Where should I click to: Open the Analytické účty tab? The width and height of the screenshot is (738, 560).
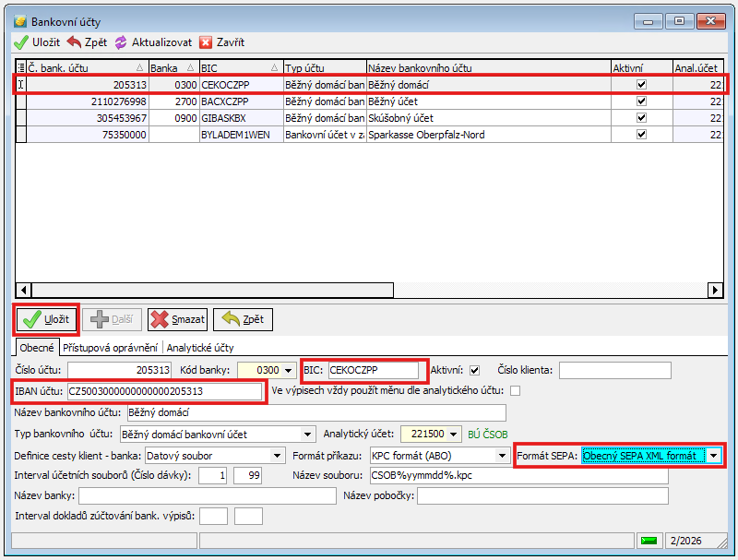click(x=200, y=348)
